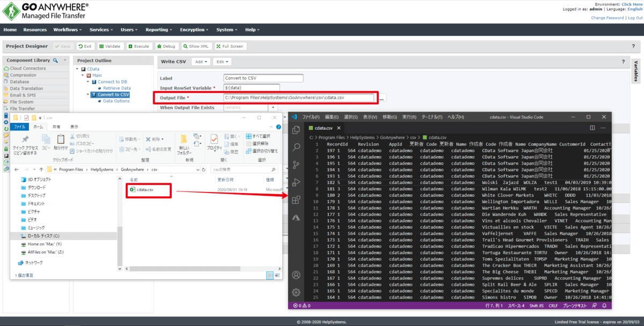Collapse the Connect to DB tree node

tap(89, 82)
